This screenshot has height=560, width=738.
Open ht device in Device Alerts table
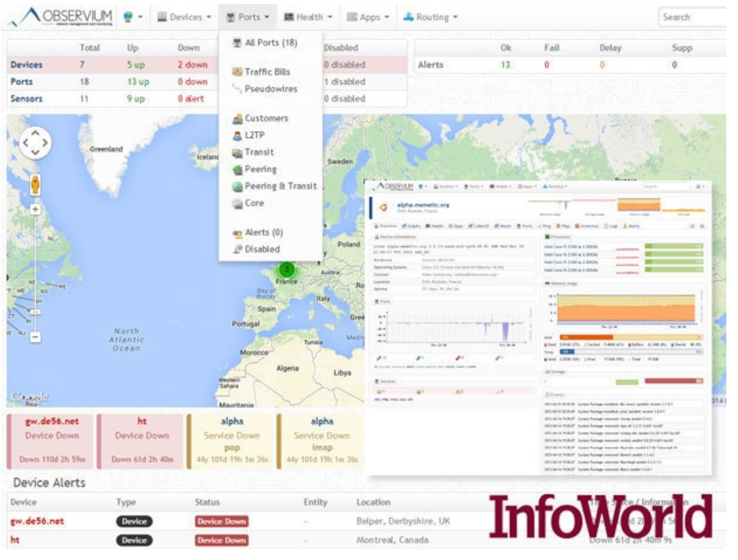15,540
